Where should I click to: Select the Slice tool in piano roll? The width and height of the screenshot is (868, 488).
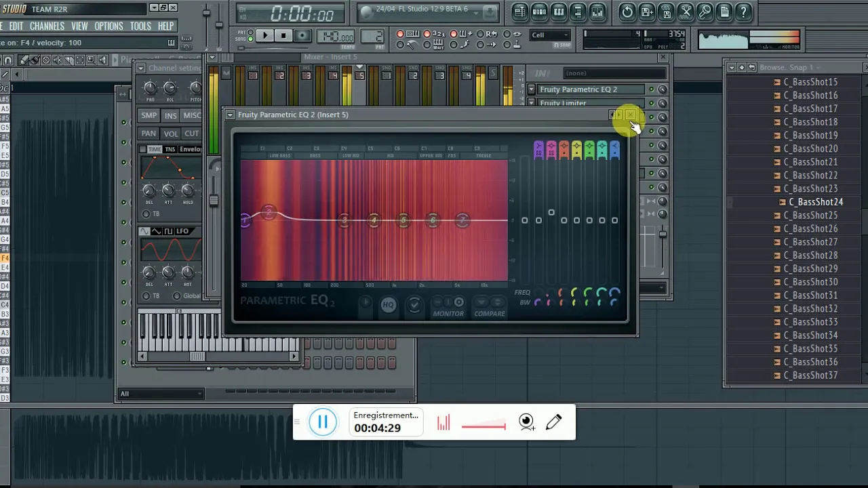click(x=68, y=60)
